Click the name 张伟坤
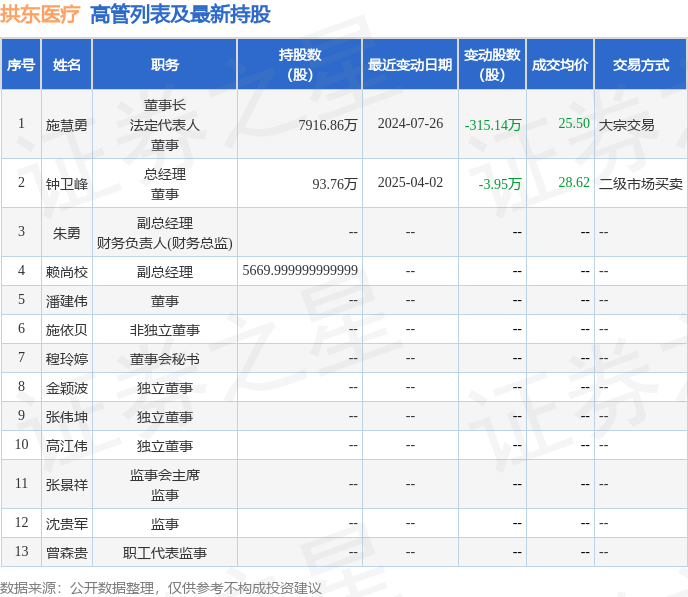 [67, 417]
